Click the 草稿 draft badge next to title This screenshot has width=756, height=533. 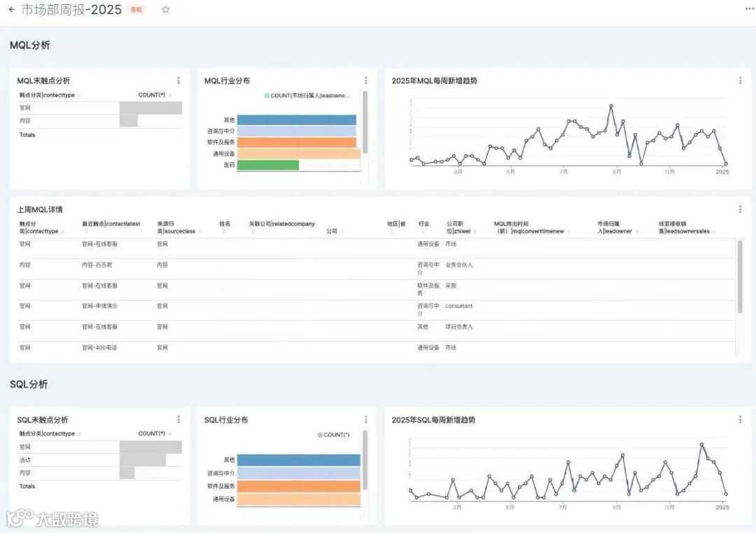[136, 10]
